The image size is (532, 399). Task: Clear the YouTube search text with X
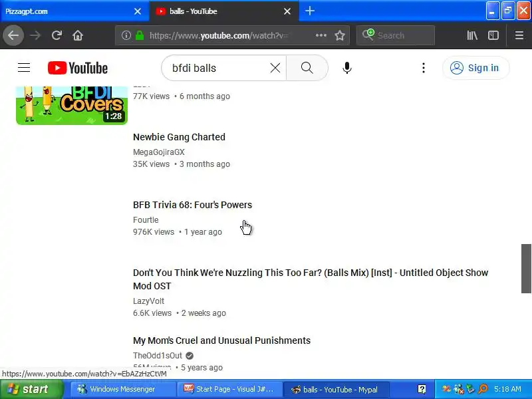[275, 68]
